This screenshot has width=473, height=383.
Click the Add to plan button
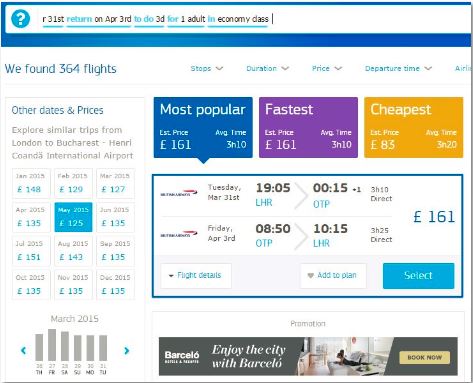tap(333, 275)
